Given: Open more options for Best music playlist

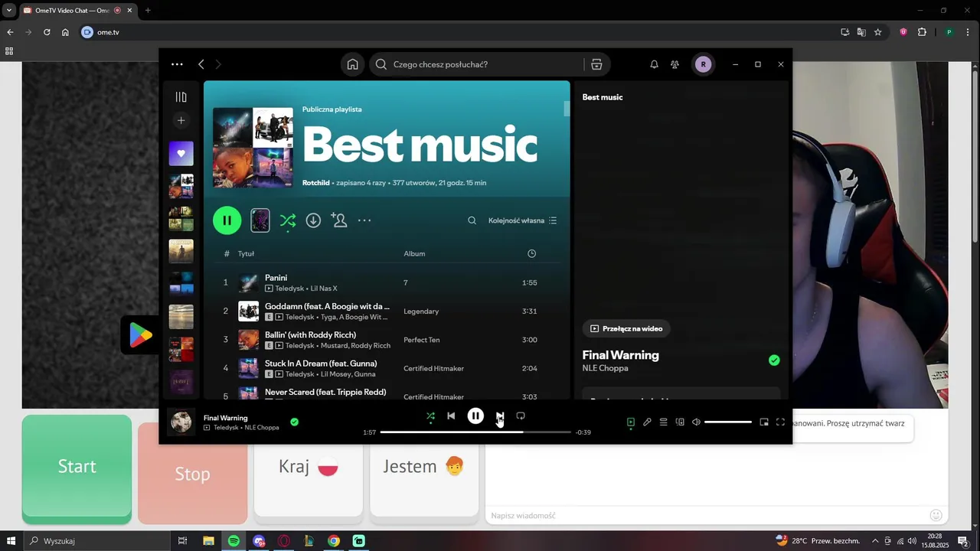Looking at the screenshot, I should (x=364, y=220).
